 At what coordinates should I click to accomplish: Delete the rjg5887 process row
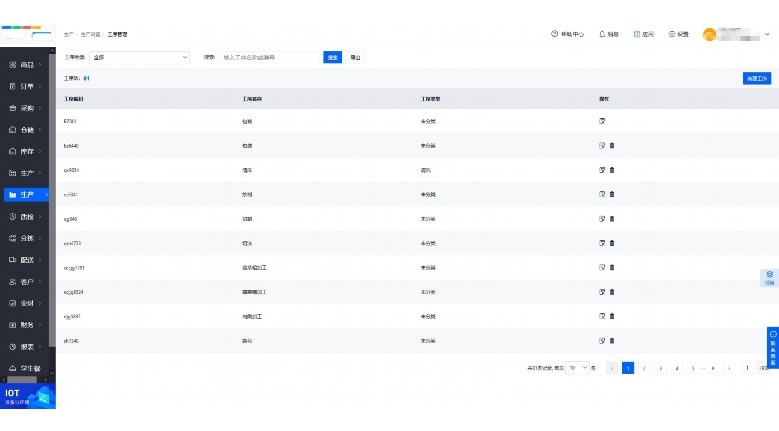click(x=612, y=316)
